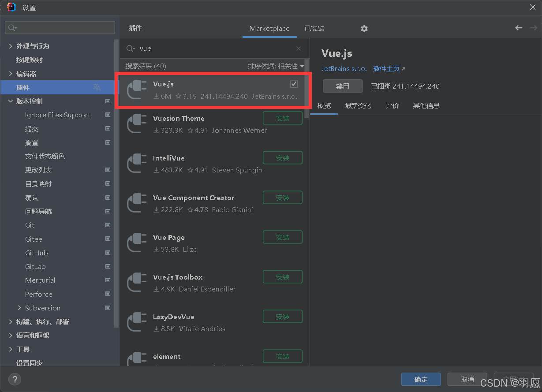Screen dimensions: 542x392
Task: Click project-level icon next to 搁置
Action: point(108,142)
